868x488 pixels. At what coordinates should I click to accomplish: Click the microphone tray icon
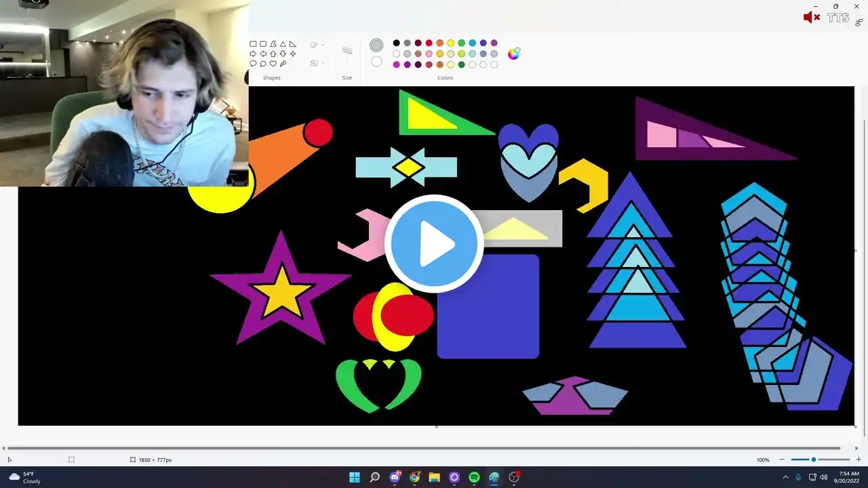(799, 477)
